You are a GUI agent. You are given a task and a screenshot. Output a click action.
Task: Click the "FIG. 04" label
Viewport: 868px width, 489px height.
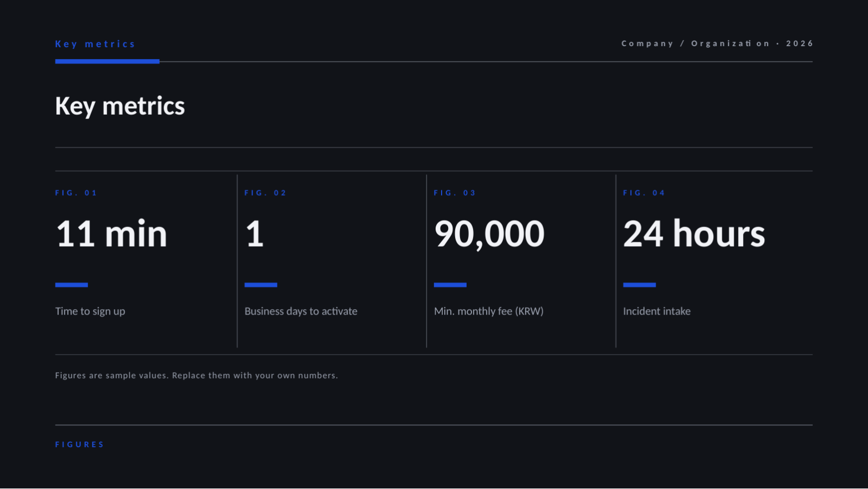pos(644,193)
